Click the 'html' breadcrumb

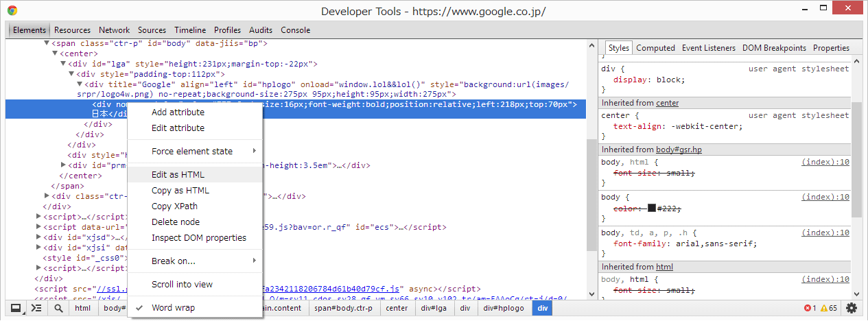coord(82,308)
